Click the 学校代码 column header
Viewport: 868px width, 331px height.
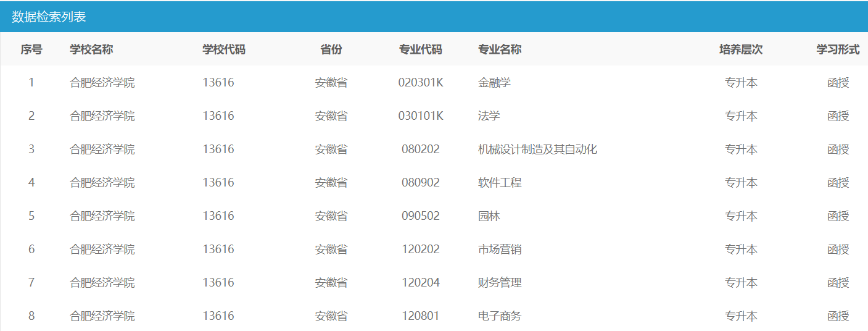(x=224, y=49)
